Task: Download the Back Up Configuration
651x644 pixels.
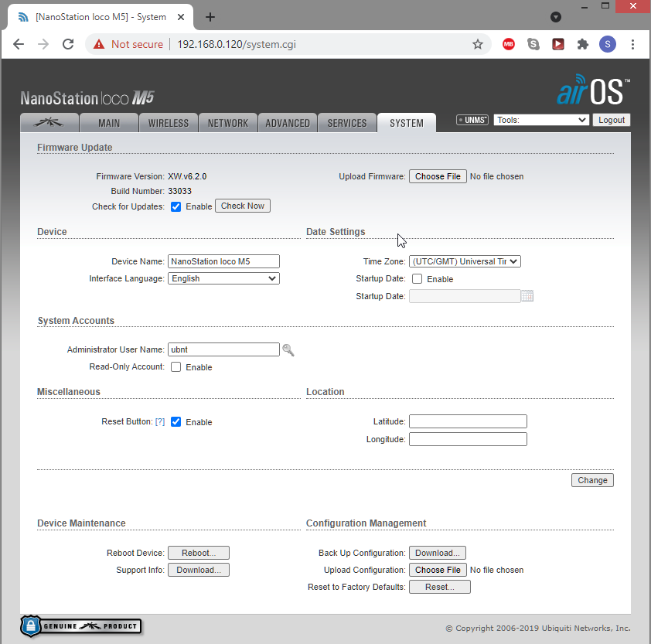Action: [437, 553]
